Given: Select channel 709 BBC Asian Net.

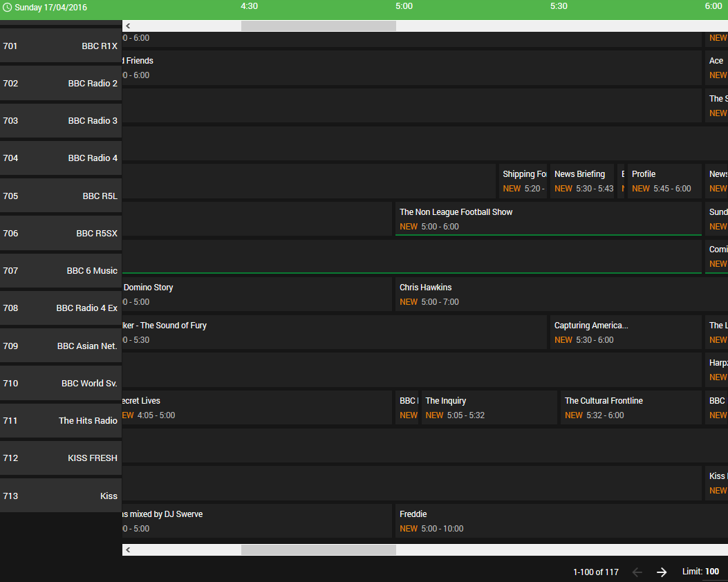Looking at the screenshot, I should [x=61, y=346].
